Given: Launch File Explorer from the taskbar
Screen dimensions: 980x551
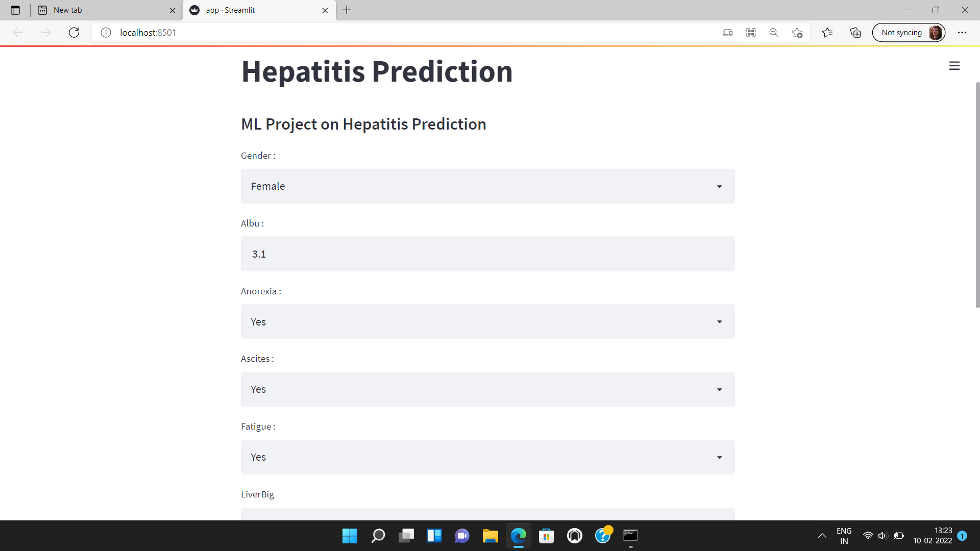Looking at the screenshot, I should click(x=490, y=536).
